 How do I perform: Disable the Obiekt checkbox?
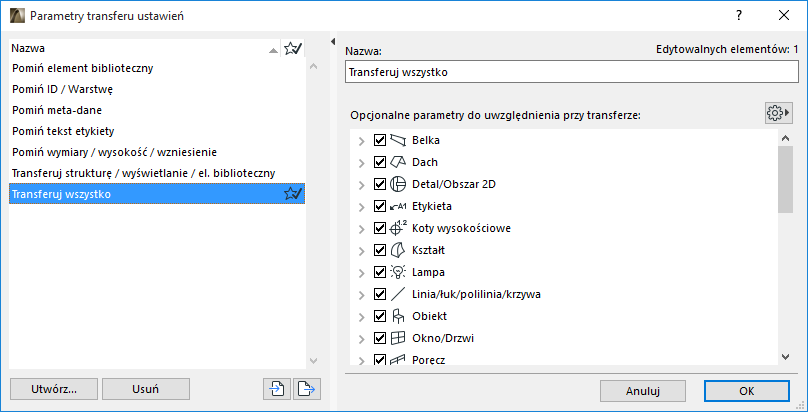coord(380,316)
